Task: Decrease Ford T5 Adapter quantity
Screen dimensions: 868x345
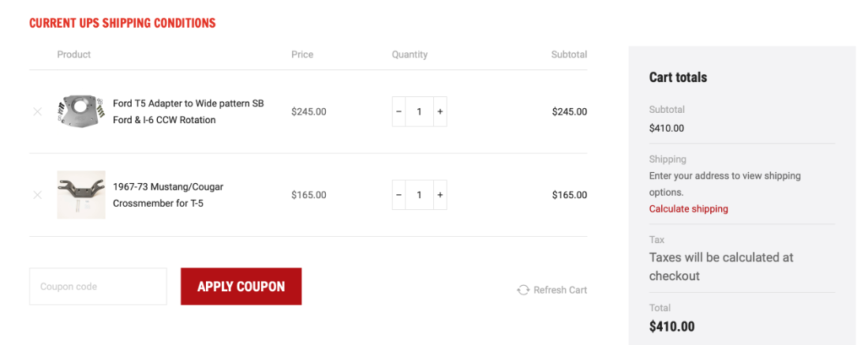Action: tap(398, 112)
